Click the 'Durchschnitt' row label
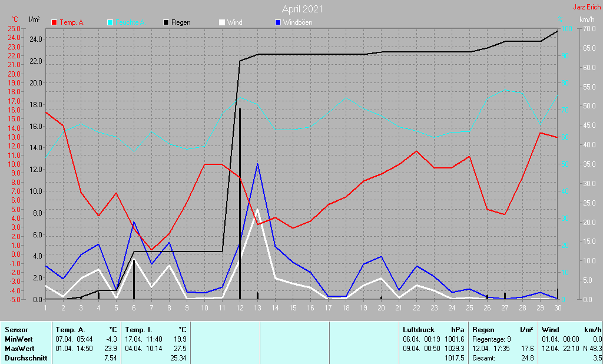Viewport: 603px width, 364px height. click(x=26, y=358)
